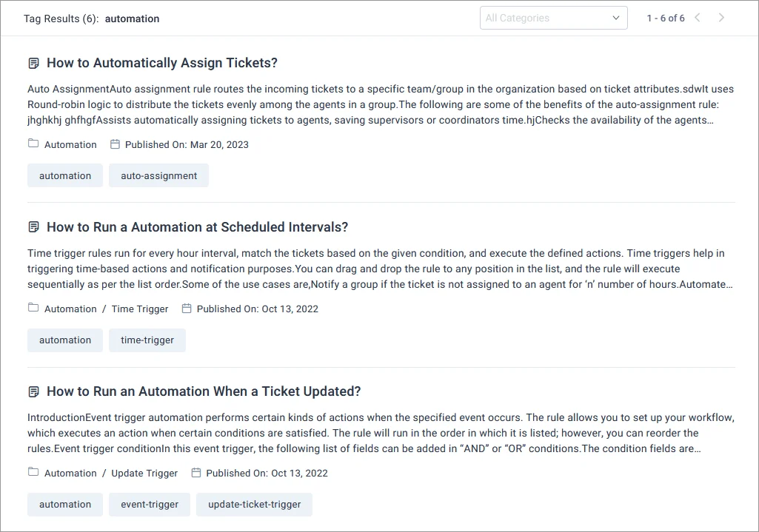Click the Update Trigger category breadcrumb
The image size is (759, 532).
point(144,473)
